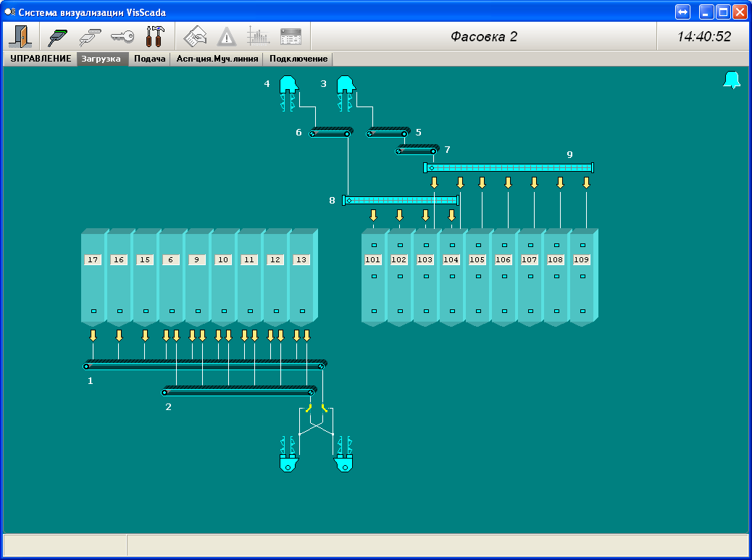Click the alarm bell indicator
This screenshot has width=752, height=560.
pyautogui.click(x=732, y=80)
